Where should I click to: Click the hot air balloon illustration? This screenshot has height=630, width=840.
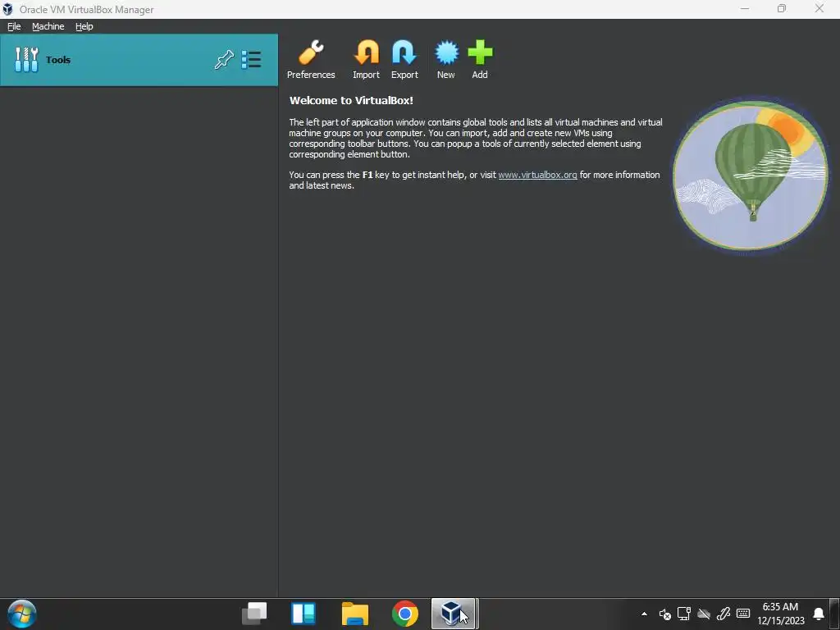[x=750, y=176]
